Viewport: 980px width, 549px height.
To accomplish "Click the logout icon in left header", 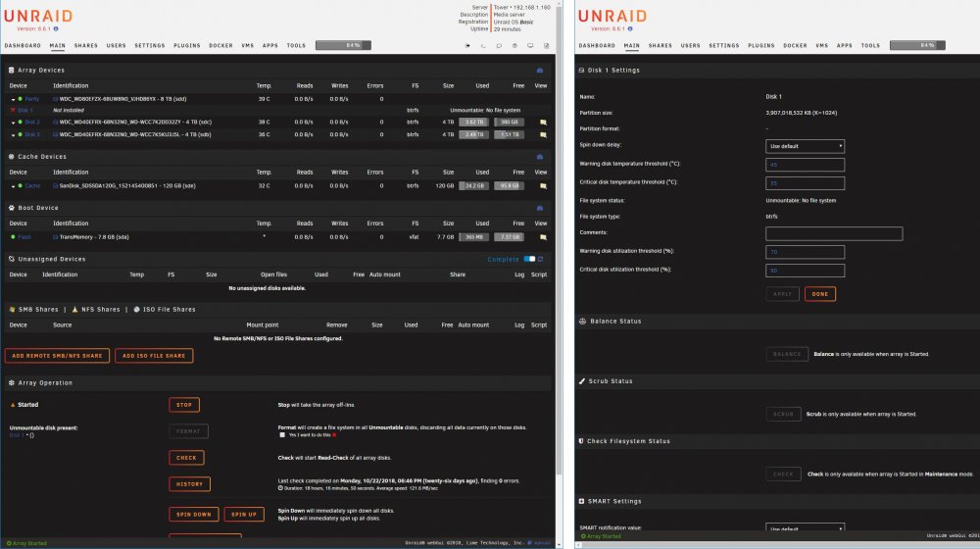I will click(x=467, y=46).
